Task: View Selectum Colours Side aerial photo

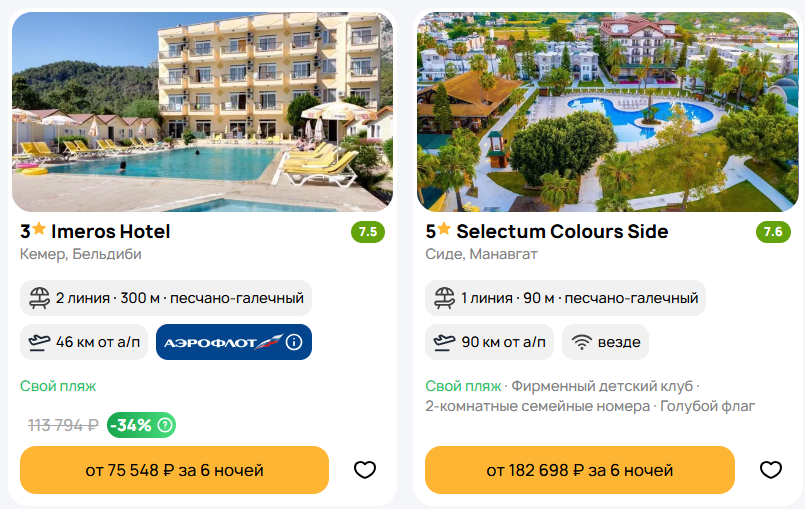Action: (608, 112)
